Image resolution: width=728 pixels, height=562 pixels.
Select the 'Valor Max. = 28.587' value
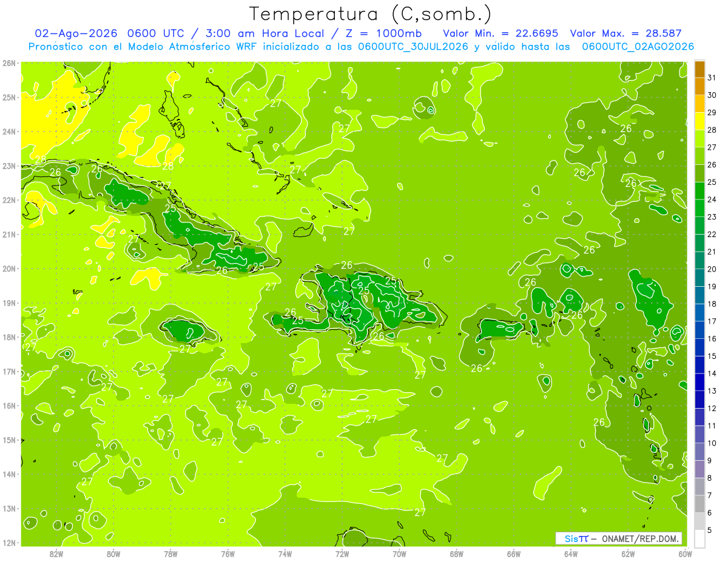pyautogui.click(x=625, y=33)
